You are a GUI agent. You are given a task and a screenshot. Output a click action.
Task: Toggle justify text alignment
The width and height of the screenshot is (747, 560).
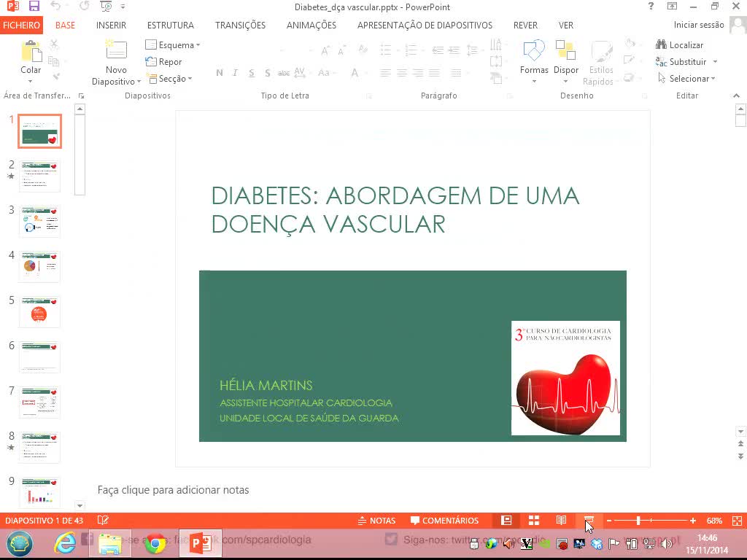434,73
